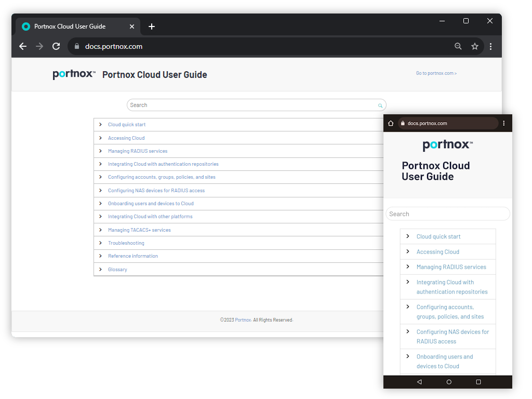
Task: Click the bookmark star icon
Action: [x=474, y=46]
